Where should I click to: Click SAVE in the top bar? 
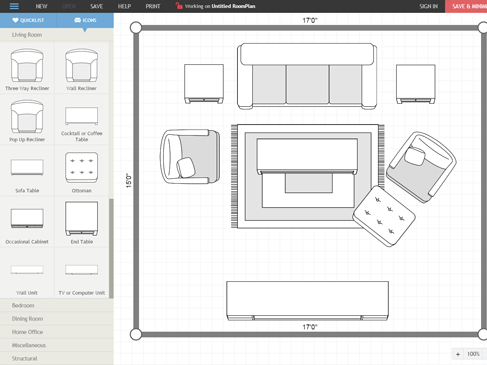tap(96, 6)
